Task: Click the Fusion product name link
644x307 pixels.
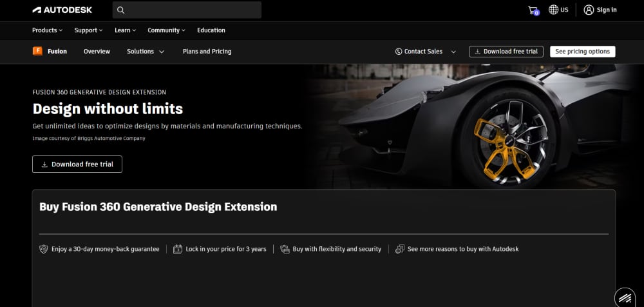Action: tap(57, 52)
